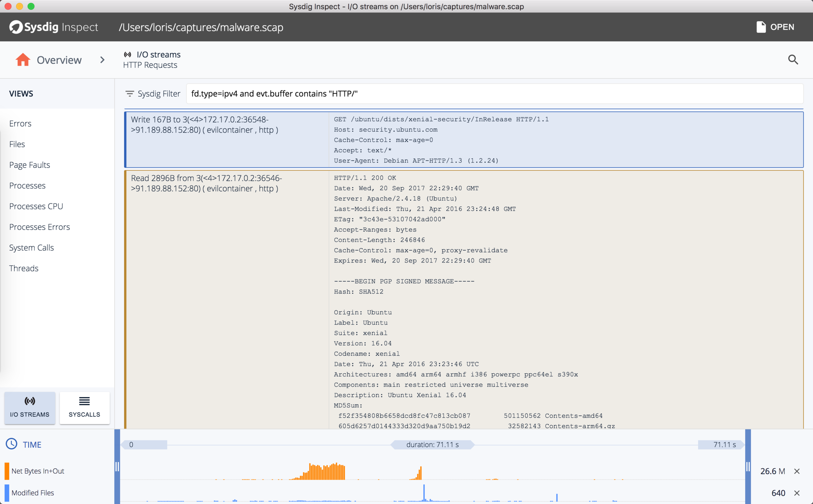The image size is (813, 504).
Task: Switch to the Threads view
Action: coord(24,268)
